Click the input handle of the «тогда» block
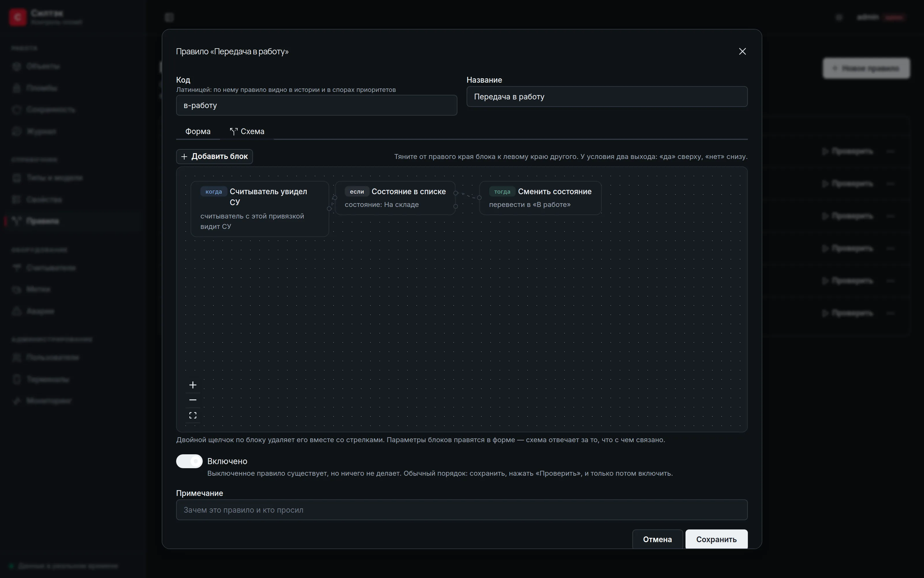Screen dimensions: 924x578 [479, 198]
